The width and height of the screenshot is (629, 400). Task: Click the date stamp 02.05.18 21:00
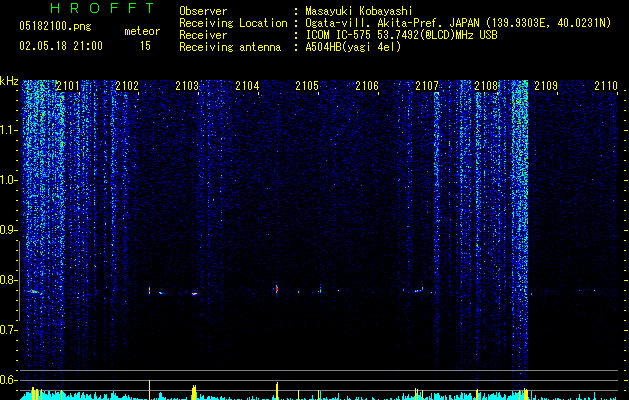(61, 46)
